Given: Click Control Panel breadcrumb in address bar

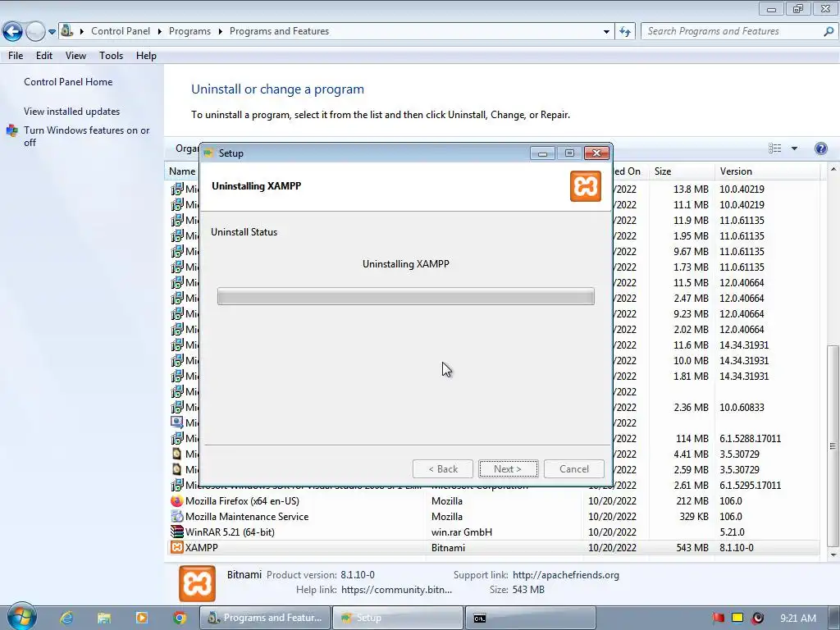Looking at the screenshot, I should 121,31.
